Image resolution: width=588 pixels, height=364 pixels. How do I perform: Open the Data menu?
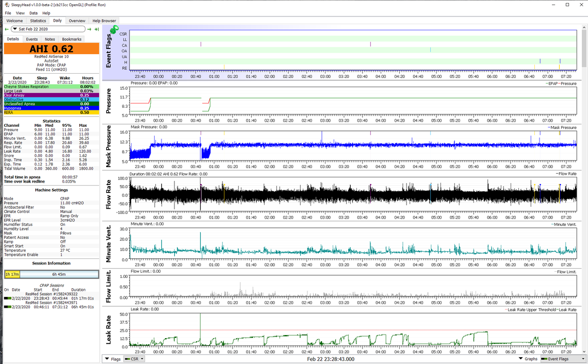point(34,13)
